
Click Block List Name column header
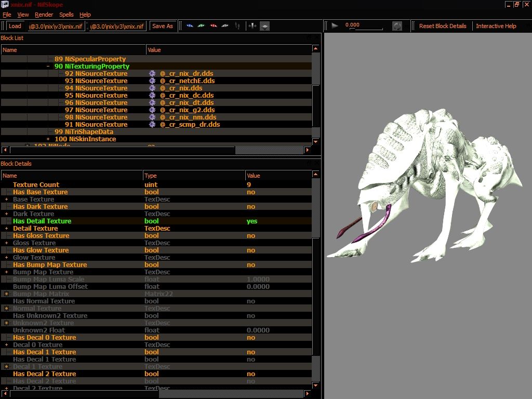point(73,50)
